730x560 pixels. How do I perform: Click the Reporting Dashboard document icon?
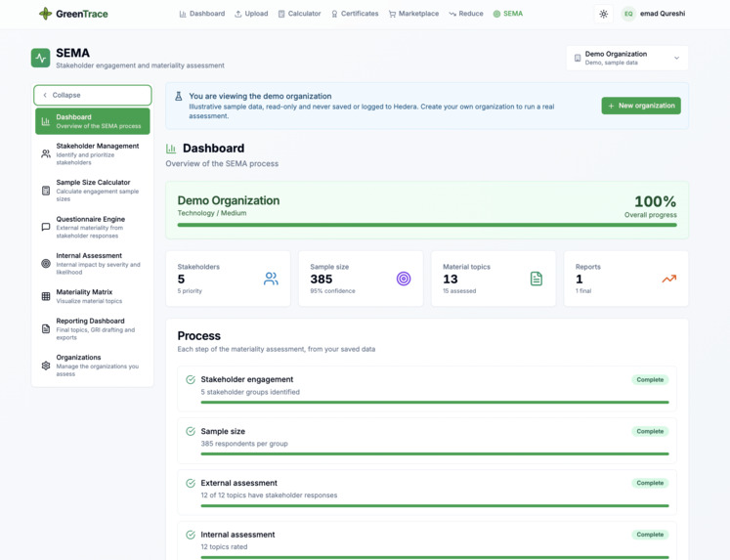tap(46, 328)
